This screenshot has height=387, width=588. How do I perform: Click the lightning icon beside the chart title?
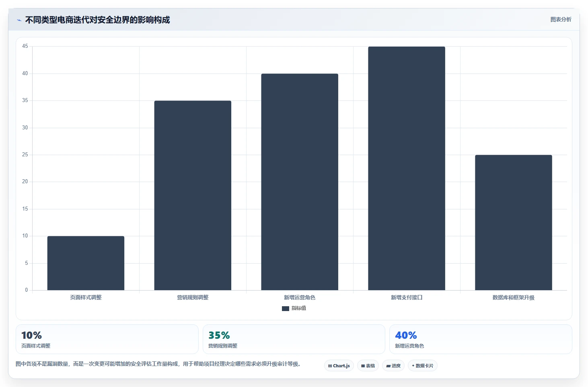pyautogui.click(x=19, y=20)
